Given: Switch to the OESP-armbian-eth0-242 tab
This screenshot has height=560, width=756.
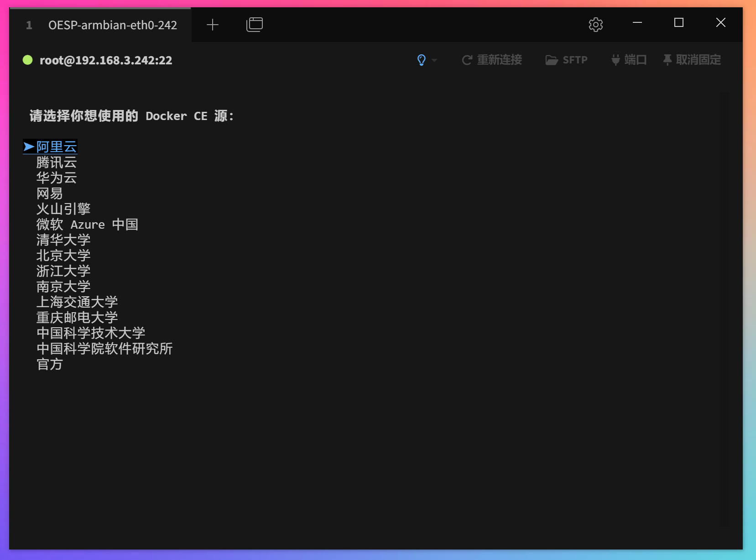Looking at the screenshot, I should 113,25.
